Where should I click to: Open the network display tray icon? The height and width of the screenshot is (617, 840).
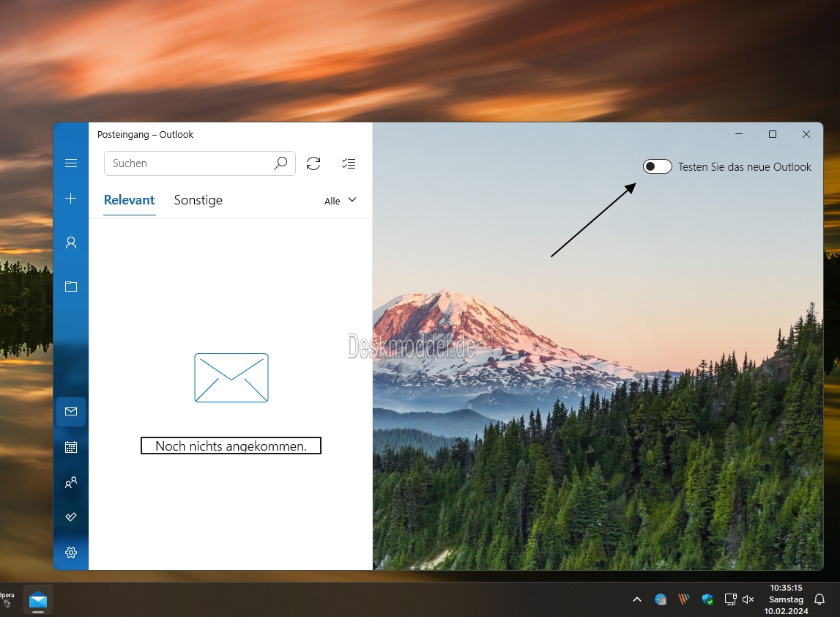pos(730,599)
